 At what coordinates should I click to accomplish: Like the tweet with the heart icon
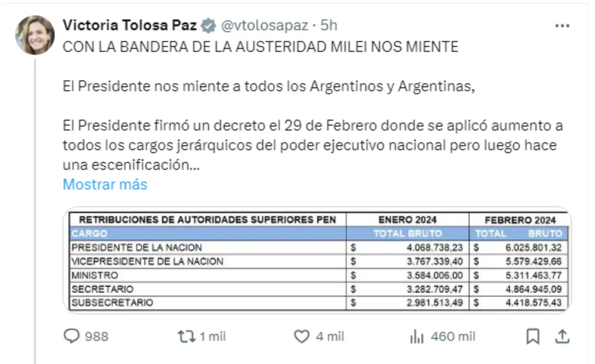click(301, 336)
